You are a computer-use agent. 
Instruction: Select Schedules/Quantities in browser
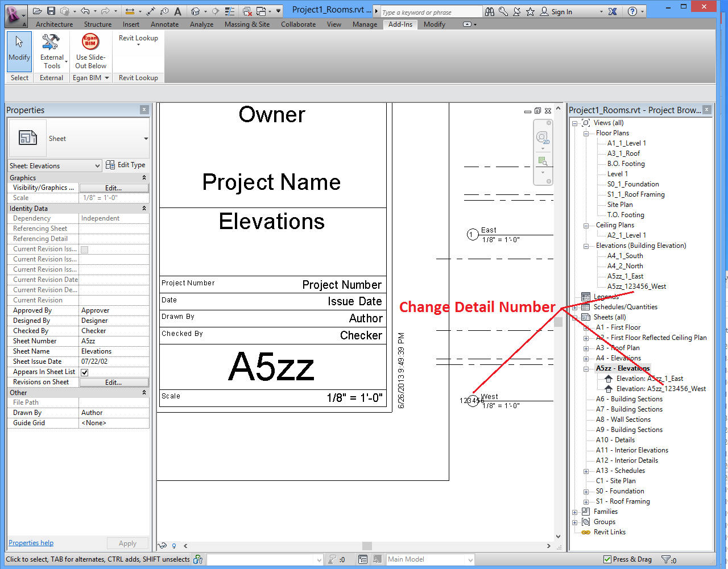625,307
